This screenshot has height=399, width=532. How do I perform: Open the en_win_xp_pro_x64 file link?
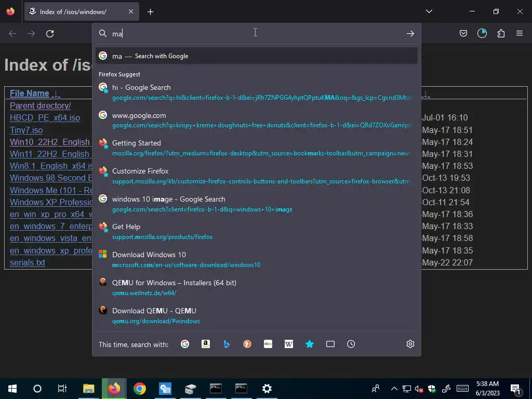coord(51,215)
